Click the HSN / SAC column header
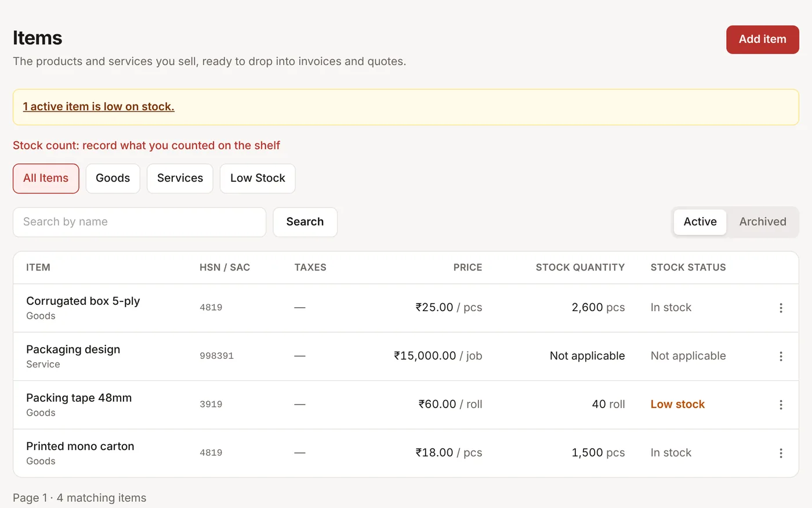The height and width of the screenshot is (508, 812). click(x=225, y=268)
